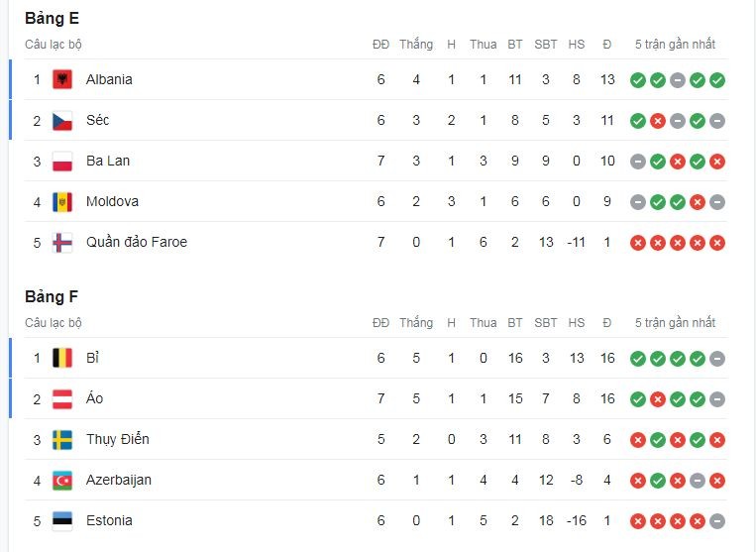Click the Séc (Czech) flag icon
Viewport: 756px width, 552px height.
(x=62, y=121)
